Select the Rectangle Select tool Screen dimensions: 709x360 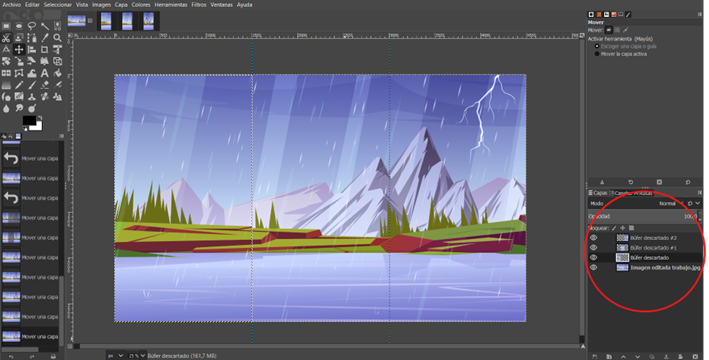[x=6, y=26]
